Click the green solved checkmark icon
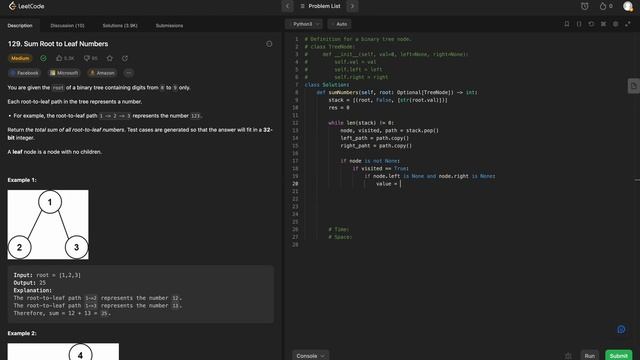Viewport: 640px width, 360px height. (43, 58)
